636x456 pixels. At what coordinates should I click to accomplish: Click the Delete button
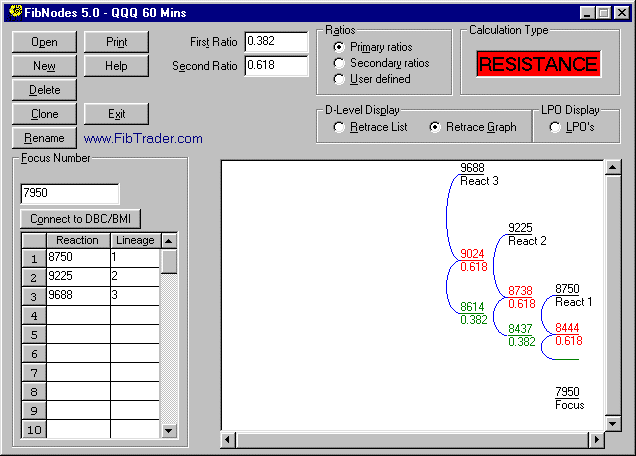(x=44, y=90)
